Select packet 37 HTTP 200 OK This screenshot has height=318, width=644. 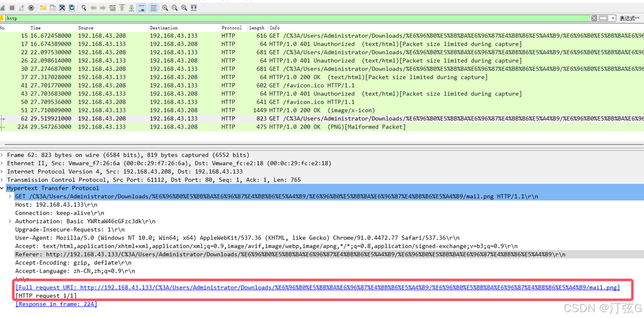tap(322, 77)
